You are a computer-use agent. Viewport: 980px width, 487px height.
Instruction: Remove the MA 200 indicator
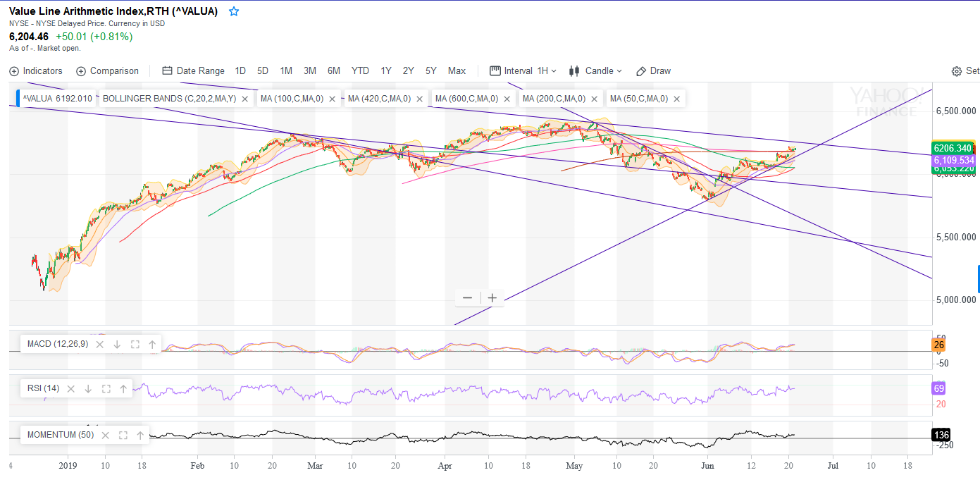pos(594,99)
